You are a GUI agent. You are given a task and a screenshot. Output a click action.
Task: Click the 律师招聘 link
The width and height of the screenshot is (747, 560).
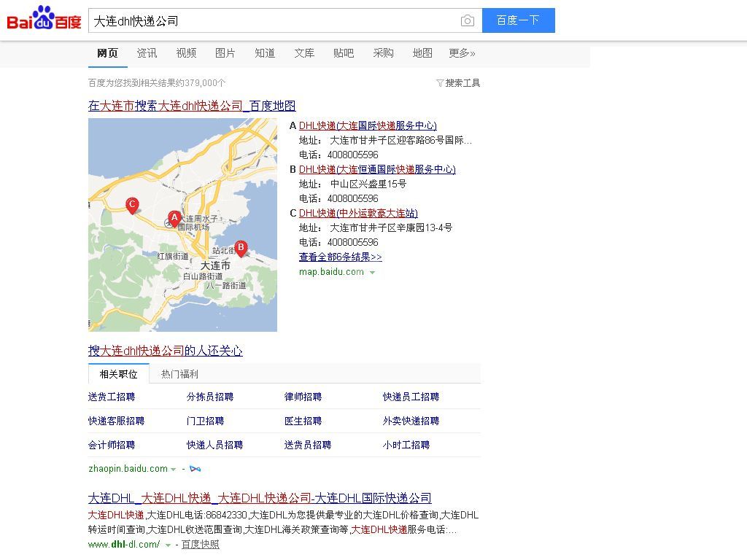[303, 397]
